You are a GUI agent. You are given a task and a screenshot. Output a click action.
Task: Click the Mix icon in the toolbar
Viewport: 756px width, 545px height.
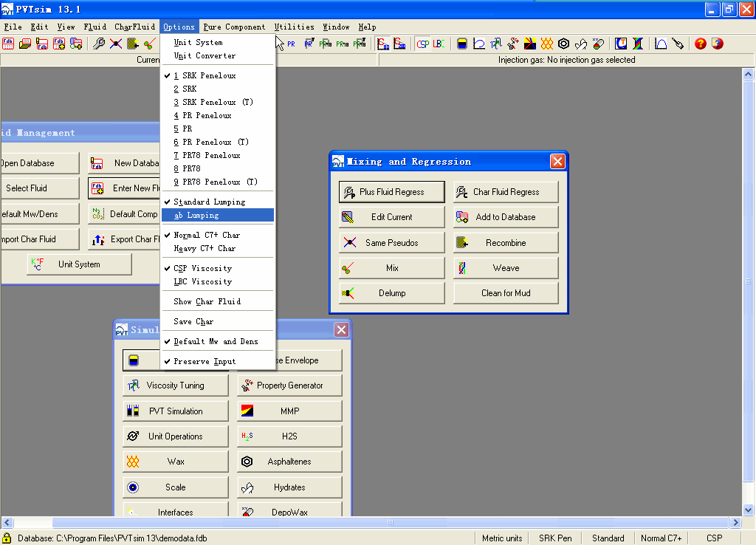[149, 44]
